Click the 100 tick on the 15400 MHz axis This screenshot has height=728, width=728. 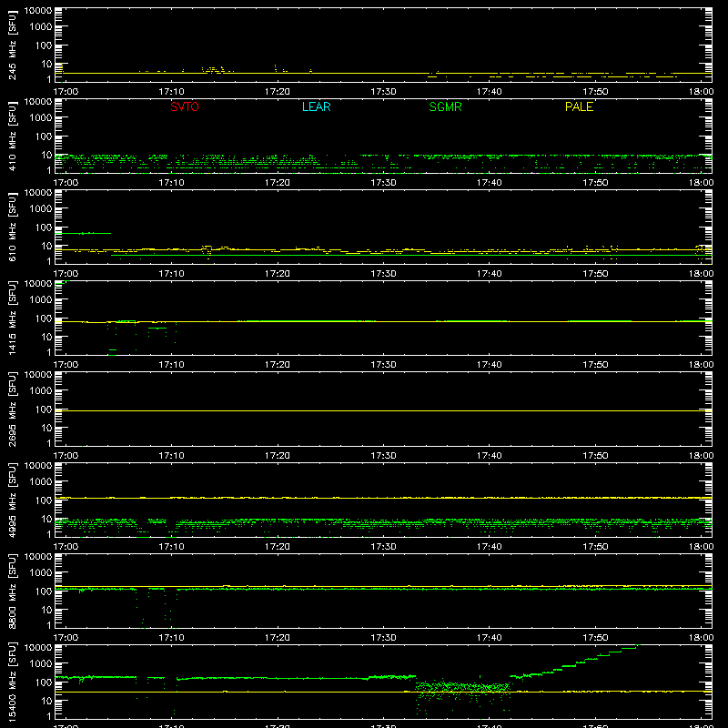(x=44, y=682)
